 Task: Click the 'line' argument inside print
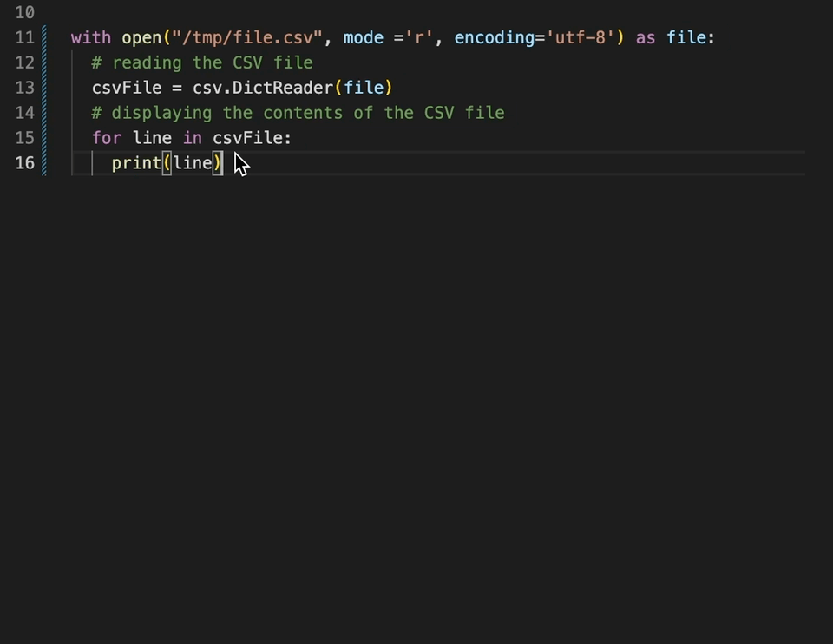pyautogui.click(x=193, y=163)
